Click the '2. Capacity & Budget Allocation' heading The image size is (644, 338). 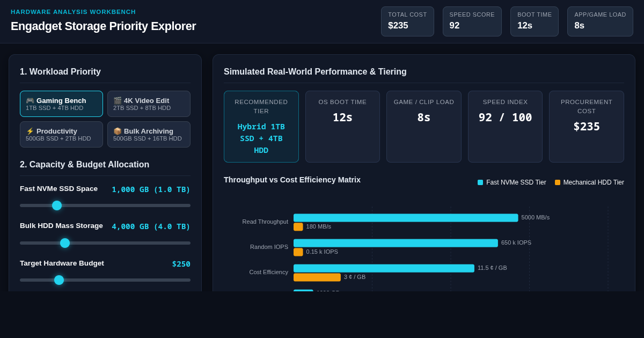(85, 165)
